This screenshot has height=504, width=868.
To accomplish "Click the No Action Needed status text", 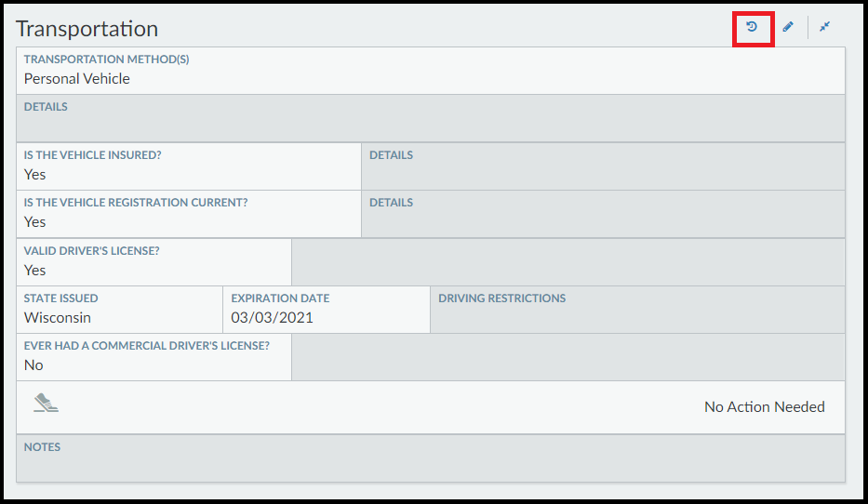I will click(x=764, y=407).
